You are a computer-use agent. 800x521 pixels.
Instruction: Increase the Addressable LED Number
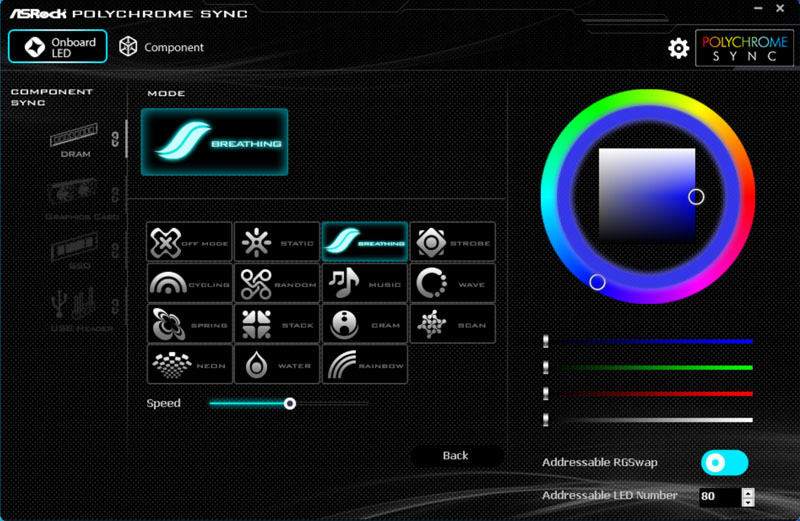click(x=748, y=492)
